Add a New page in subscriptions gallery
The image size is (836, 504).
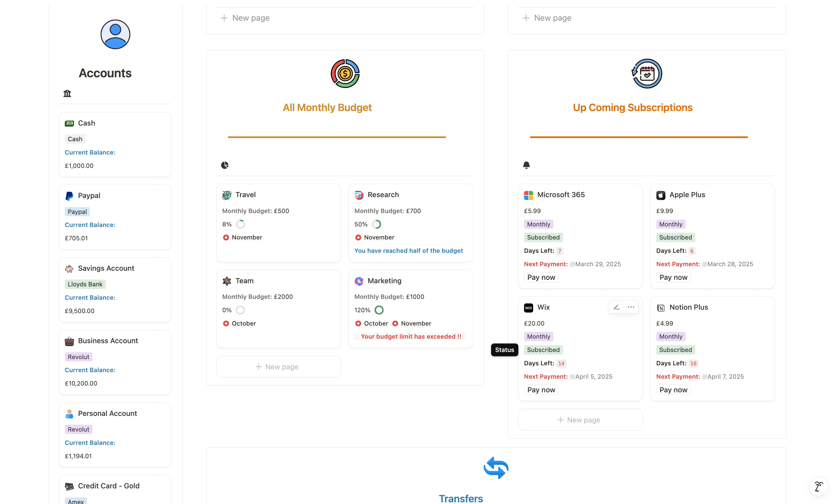580,420
